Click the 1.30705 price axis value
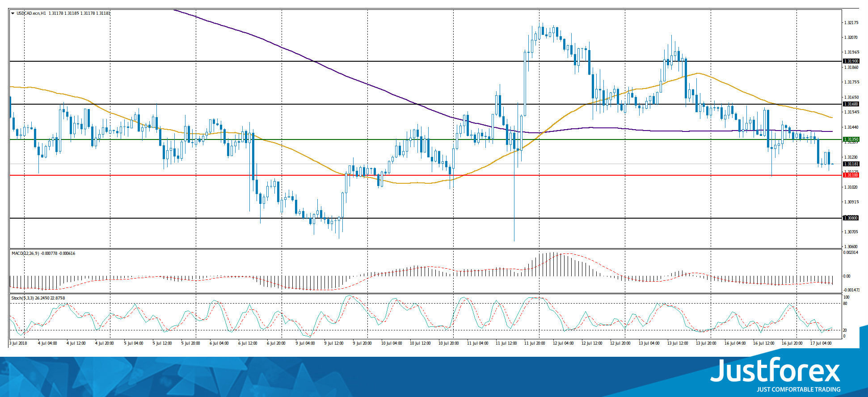The width and height of the screenshot is (868, 397). (x=851, y=232)
